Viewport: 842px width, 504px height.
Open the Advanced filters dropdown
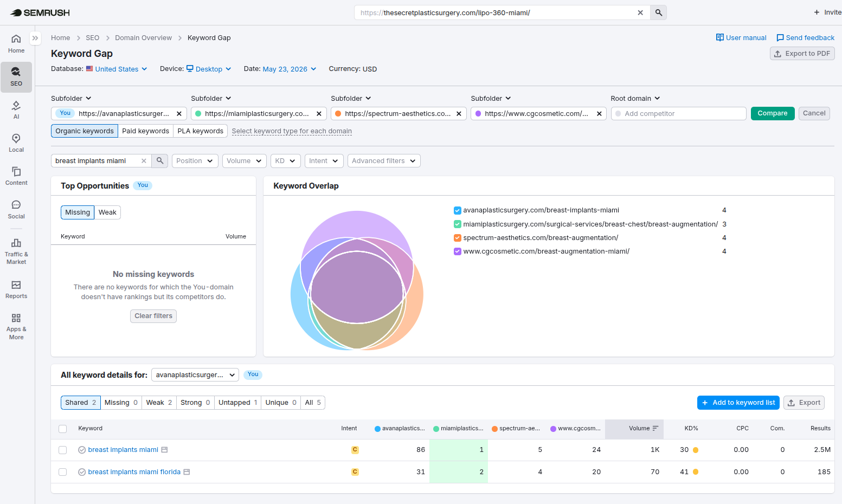384,161
